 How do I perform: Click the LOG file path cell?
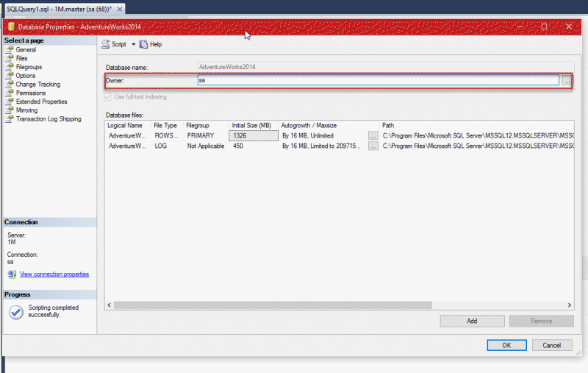(x=477, y=146)
